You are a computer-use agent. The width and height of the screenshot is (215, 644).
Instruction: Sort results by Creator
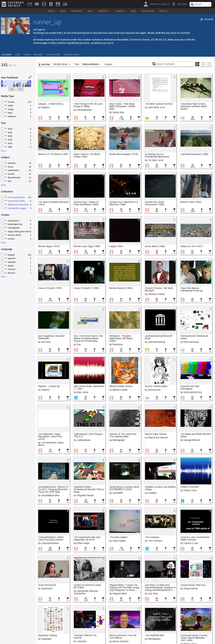tap(108, 64)
